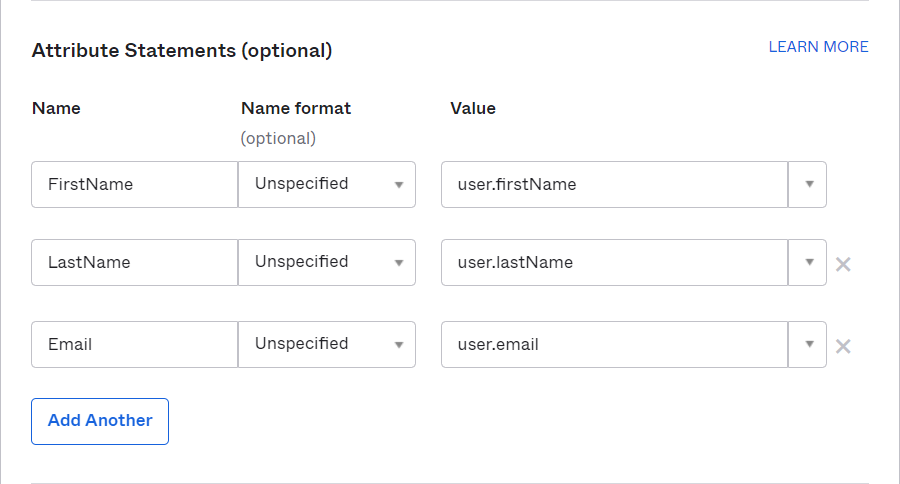Expand Name format dropdown for LastName
Viewport: 900px width, 484px height.
coord(327,262)
